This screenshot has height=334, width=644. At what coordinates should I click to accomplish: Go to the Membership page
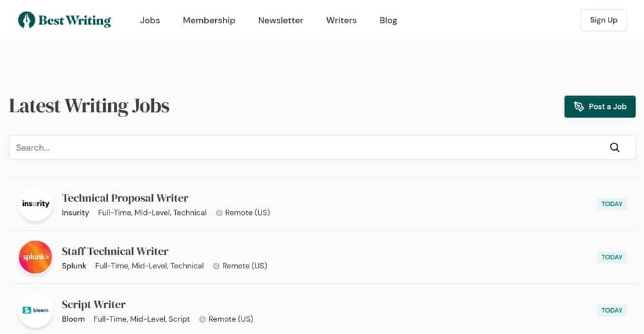209,20
